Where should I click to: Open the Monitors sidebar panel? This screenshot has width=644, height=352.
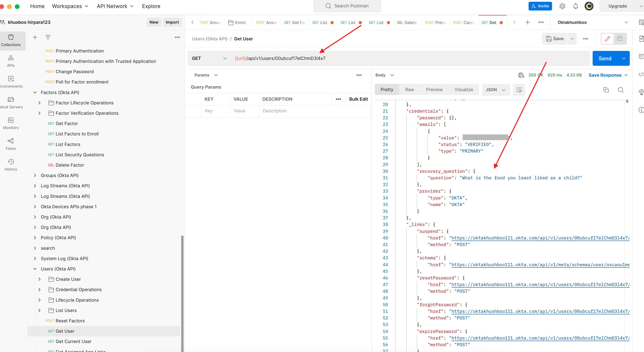(x=11, y=123)
